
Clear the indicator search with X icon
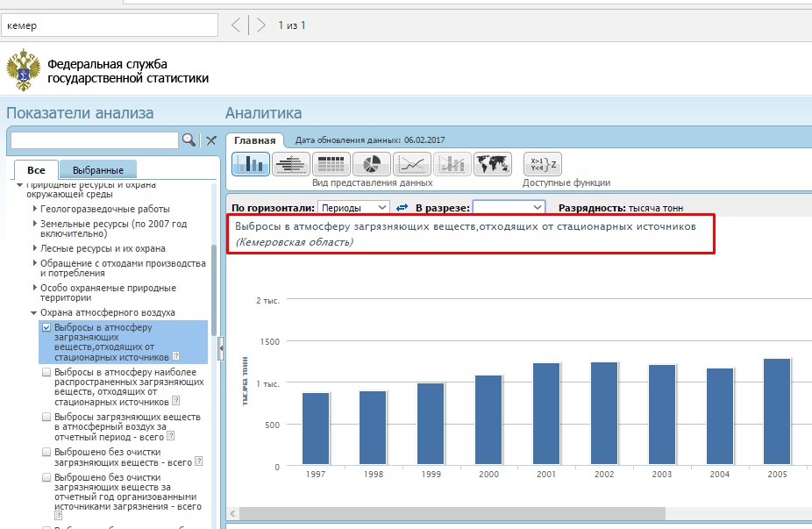(x=210, y=140)
